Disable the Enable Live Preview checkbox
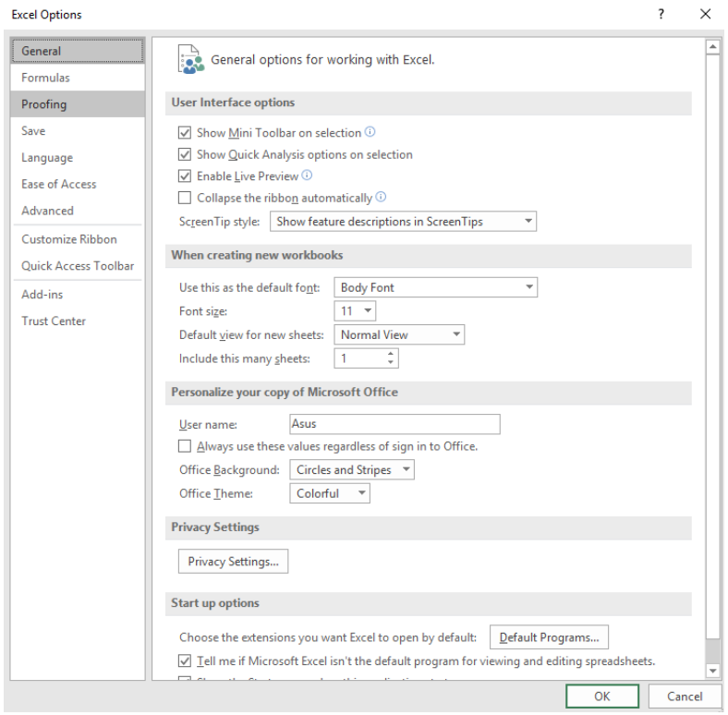The height and width of the screenshot is (715, 728). (x=185, y=176)
